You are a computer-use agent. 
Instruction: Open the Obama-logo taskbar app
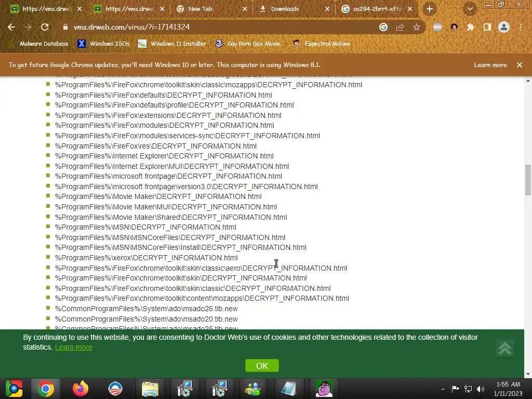[x=115, y=389]
